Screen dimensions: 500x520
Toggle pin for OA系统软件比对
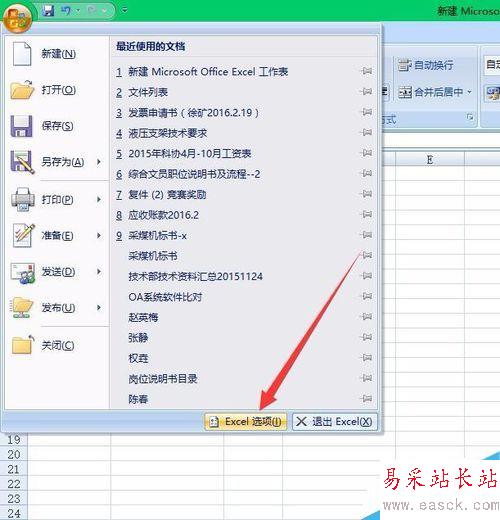(x=367, y=296)
